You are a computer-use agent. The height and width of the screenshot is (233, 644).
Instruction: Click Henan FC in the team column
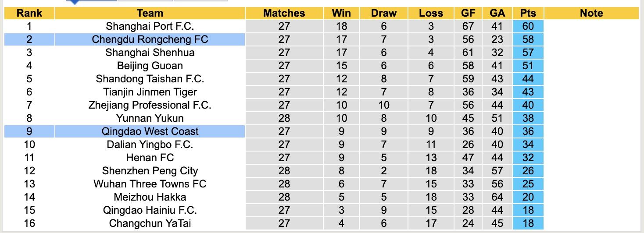pos(150,158)
